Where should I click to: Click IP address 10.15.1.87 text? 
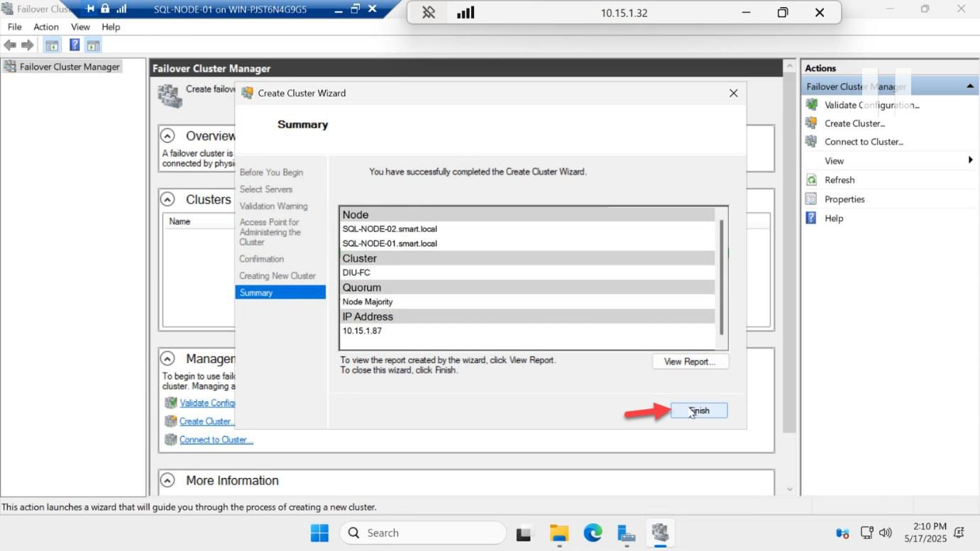(x=362, y=331)
